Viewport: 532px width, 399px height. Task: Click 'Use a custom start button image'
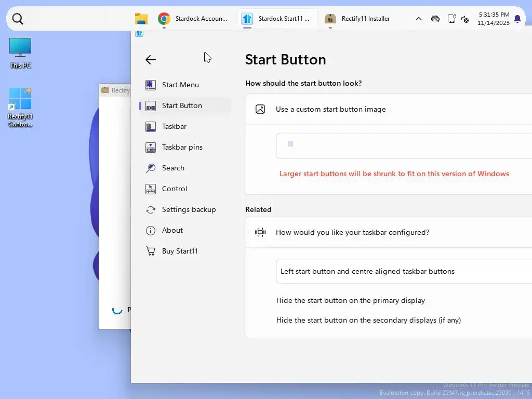point(331,109)
